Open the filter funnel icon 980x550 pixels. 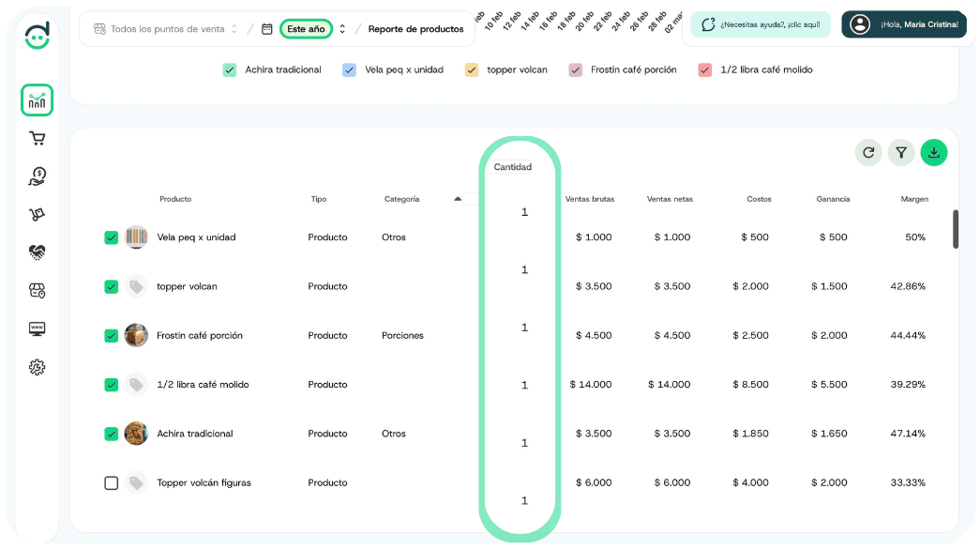[900, 152]
